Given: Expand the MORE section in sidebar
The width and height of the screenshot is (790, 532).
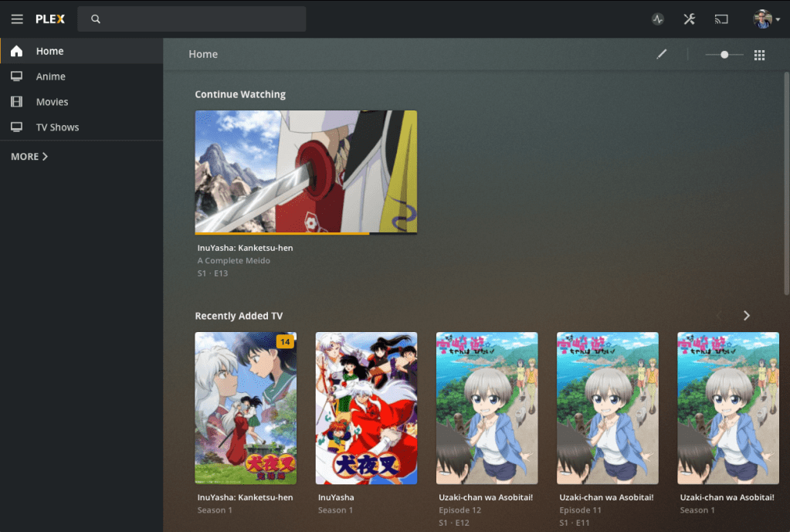Looking at the screenshot, I should 29,156.
